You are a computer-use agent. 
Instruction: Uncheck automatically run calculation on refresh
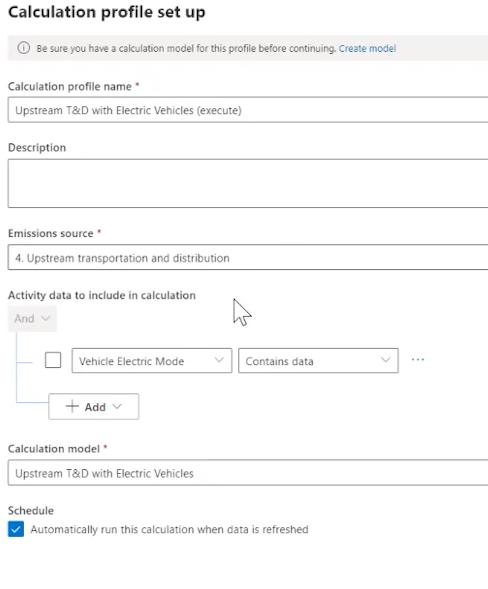(x=16, y=529)
